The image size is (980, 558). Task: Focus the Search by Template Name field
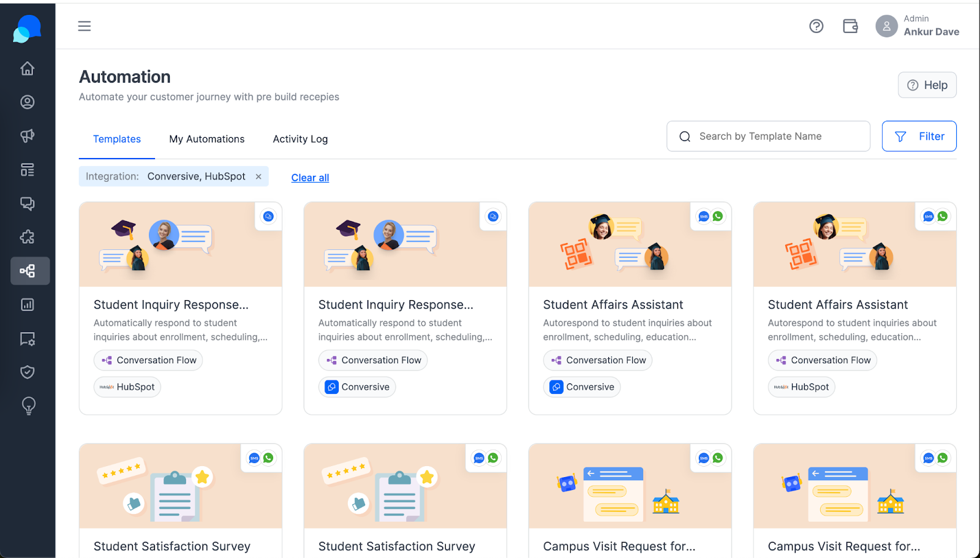coord(768,136)
